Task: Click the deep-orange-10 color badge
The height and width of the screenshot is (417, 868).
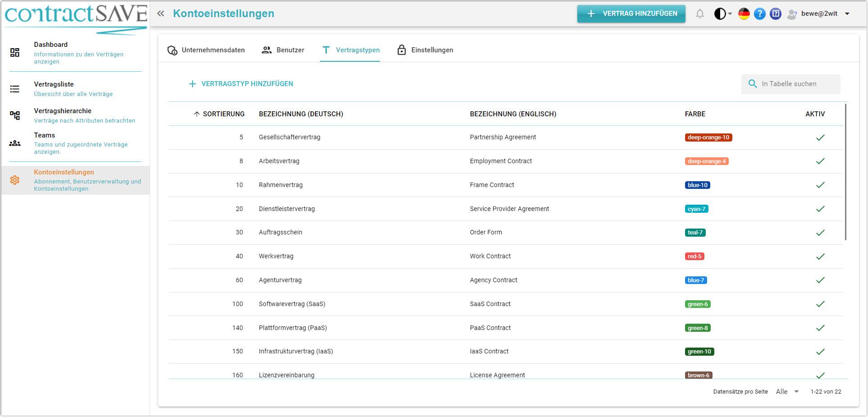Action: [708, 137]
